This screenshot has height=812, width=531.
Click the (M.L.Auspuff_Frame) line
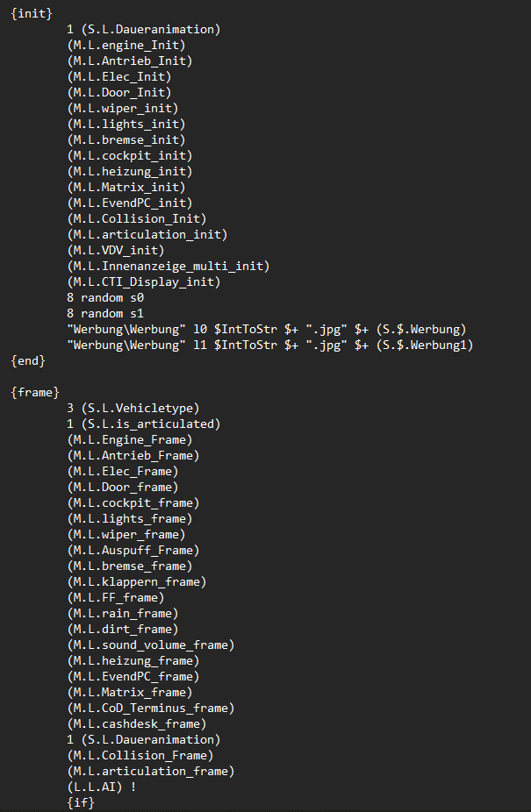point(133,551)
